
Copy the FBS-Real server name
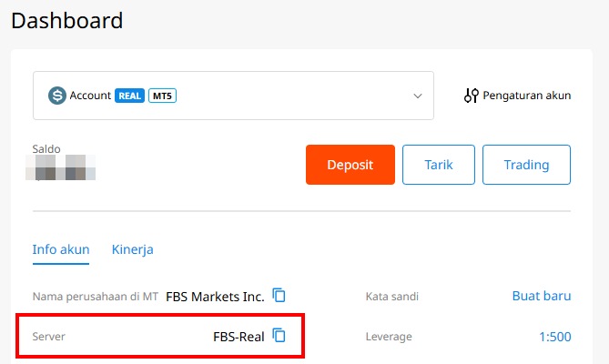pyautogui.click(x=279, y=336)
